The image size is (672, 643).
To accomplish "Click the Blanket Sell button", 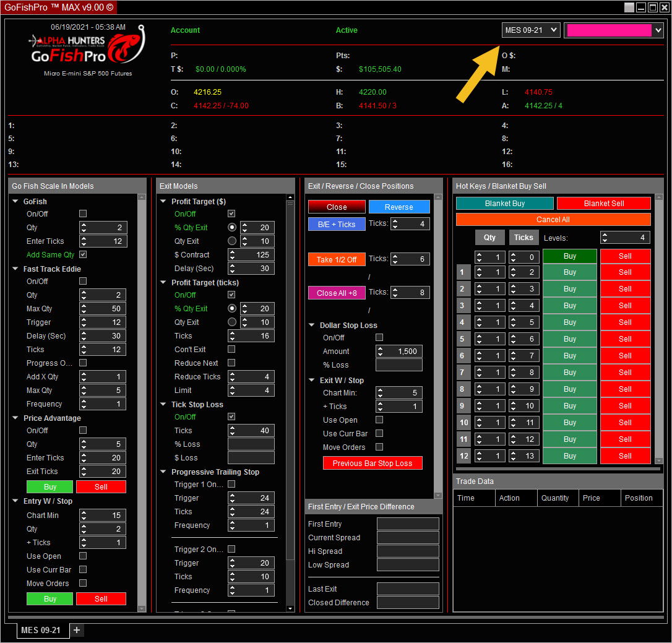I will (x=604, y=203).
